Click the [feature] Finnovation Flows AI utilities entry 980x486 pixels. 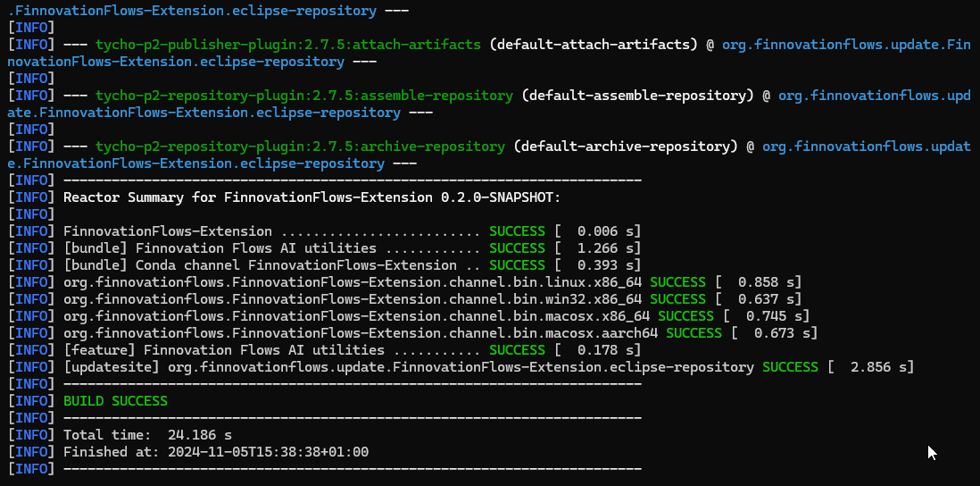tap(223, 350)
